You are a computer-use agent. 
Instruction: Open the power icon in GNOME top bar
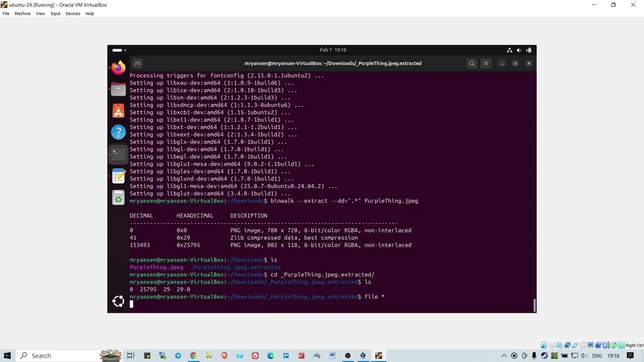point(529,50)
